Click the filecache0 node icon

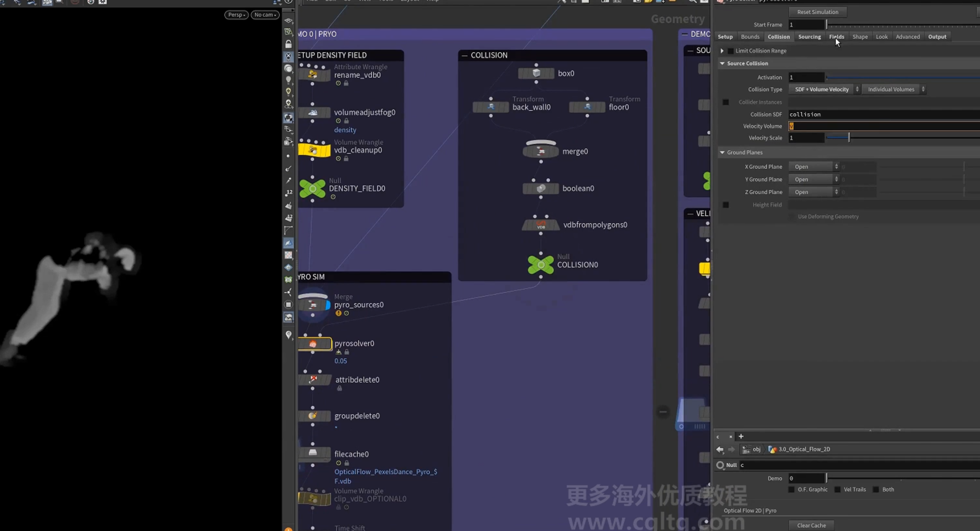(x=313, y=453)
